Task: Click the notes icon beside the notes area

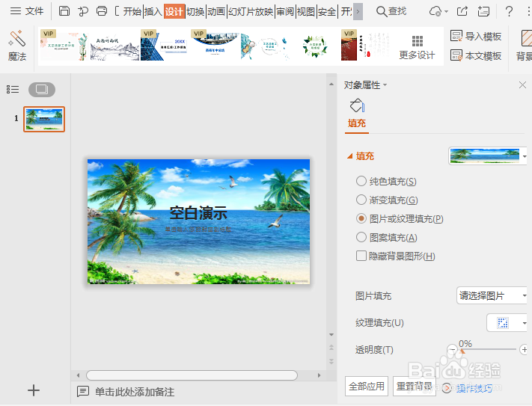Action: pyautogui.click(x=83, y=392)
